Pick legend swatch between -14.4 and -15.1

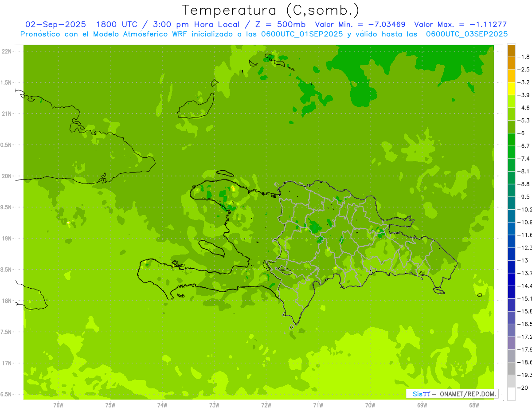pos(511,292)
